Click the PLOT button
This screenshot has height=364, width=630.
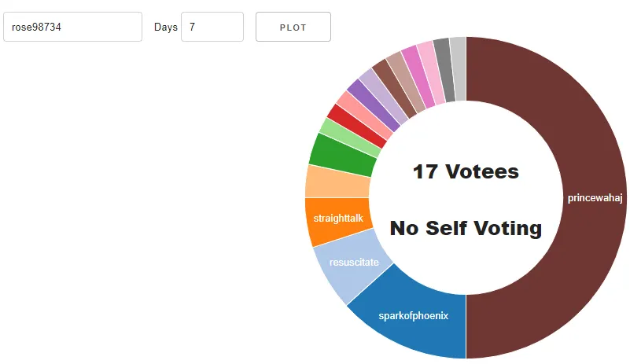click(293, 27)
